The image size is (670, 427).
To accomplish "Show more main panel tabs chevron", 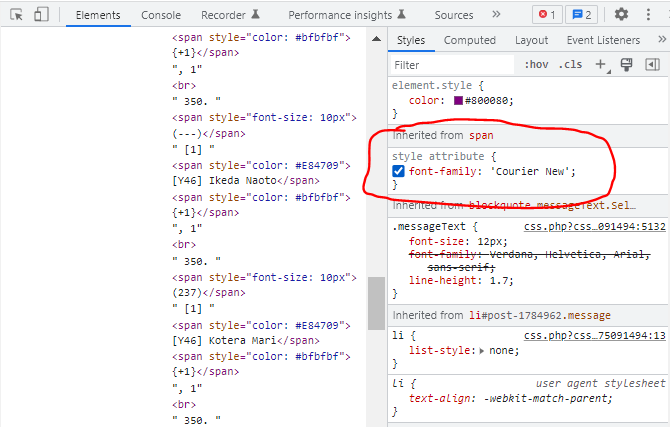I will click(x=496, y=15).
